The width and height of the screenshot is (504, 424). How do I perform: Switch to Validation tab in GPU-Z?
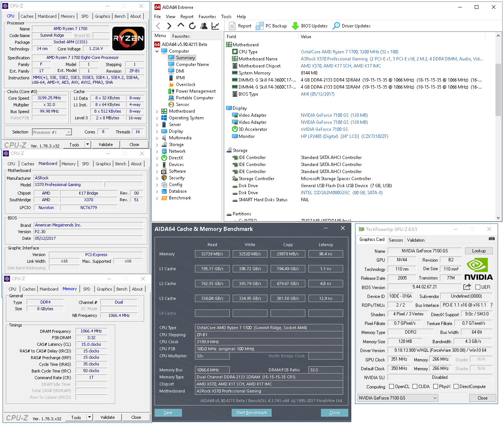pos(416,240)
